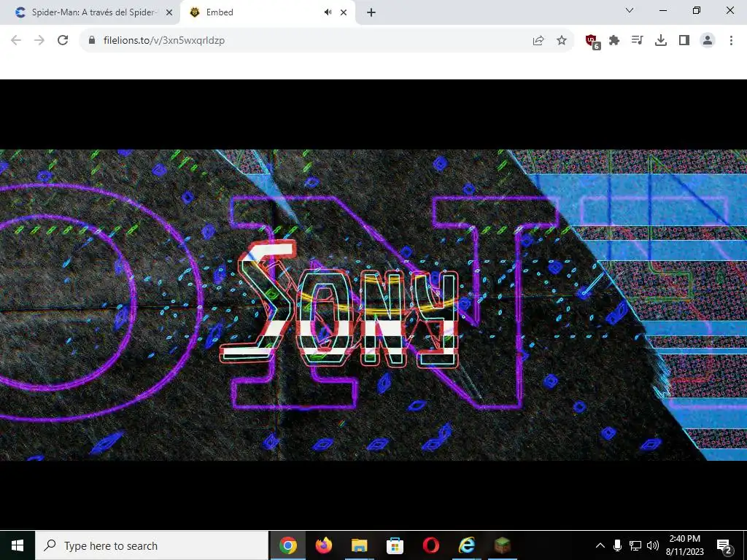
Task: Close the Embed tab
Action: [344, 13]
